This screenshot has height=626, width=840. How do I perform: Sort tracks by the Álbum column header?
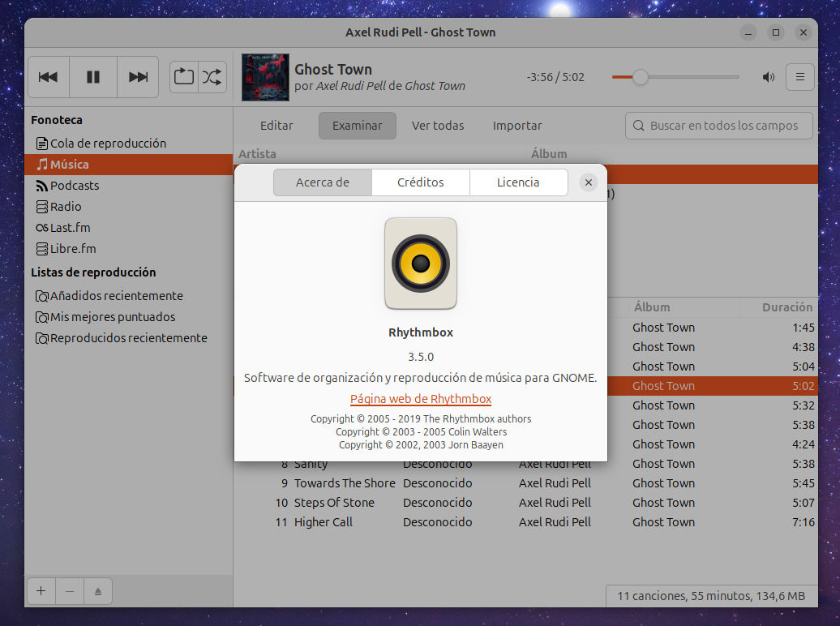pos(652,307)
